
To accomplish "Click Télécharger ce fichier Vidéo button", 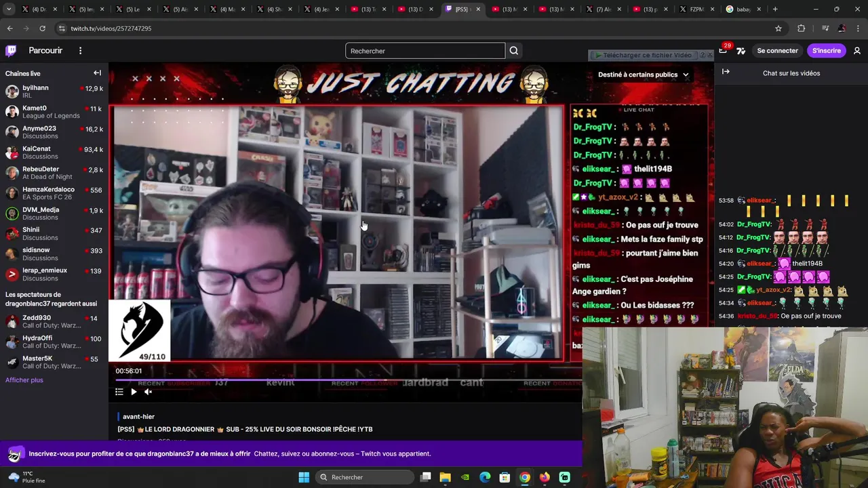I will (x=643, y=55).
